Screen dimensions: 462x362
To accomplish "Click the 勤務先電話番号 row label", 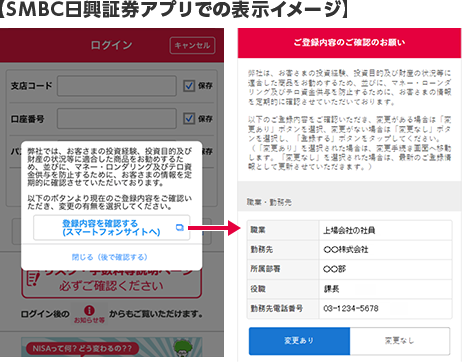I will pyautogui.click(x=277, y=308).
